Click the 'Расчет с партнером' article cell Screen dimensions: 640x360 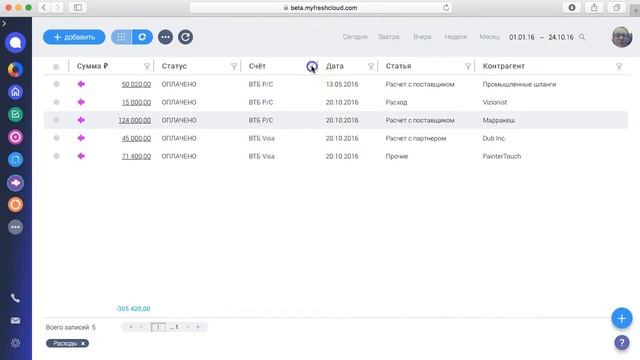tap(416, 138)
